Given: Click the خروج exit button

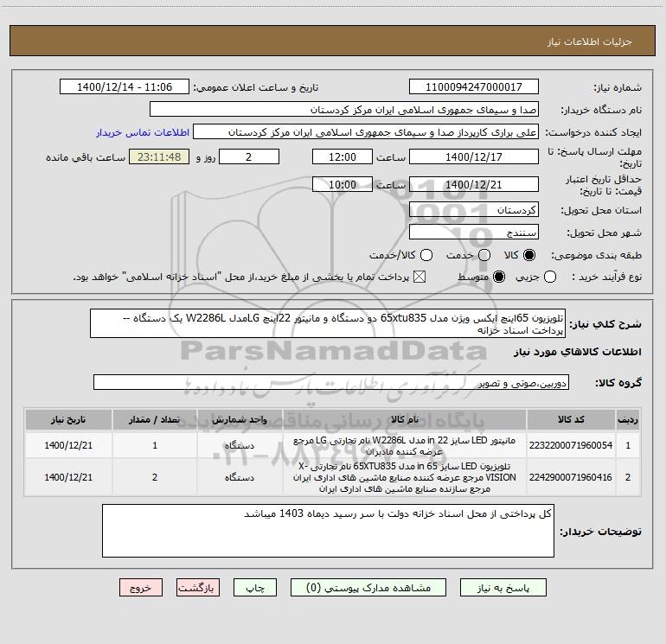Looking at the screenshot, I should (x=141, y=588).
